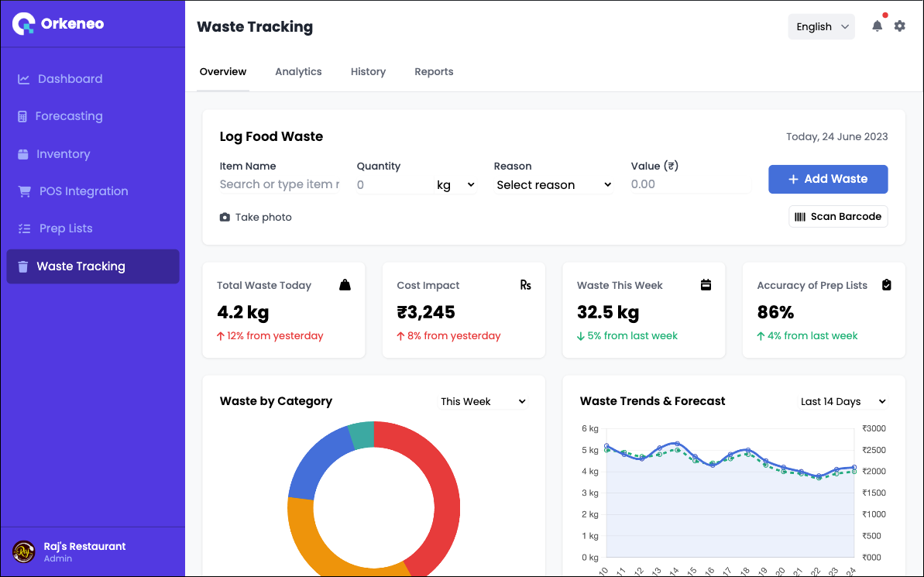924x577 pixels.
Task: Click the ₹3,245 cost value
Action: tap(426, 312)
